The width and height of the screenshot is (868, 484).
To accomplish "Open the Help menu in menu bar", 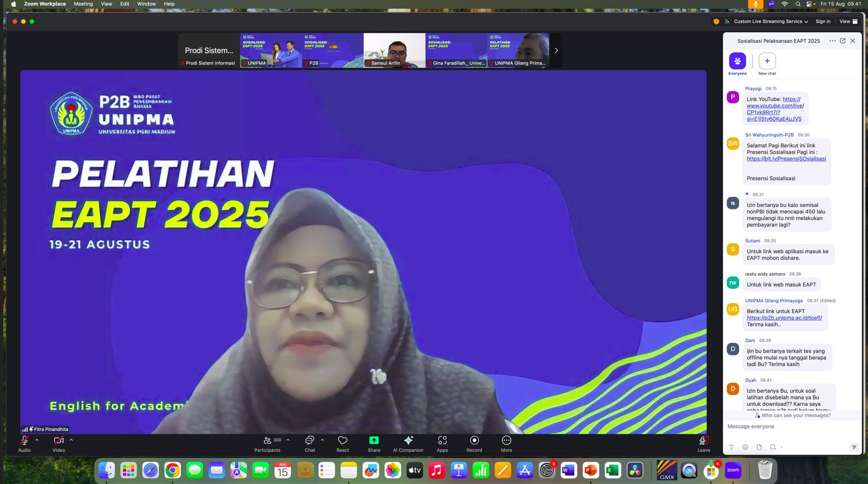I will [x=170, y=4].
